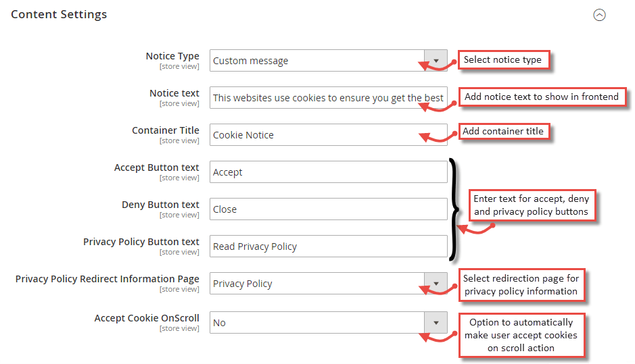Click the Privacy Policy Button text field
The width and height of the screenshot is (635, 364).
pyautogui.click(x=329, y=246)
